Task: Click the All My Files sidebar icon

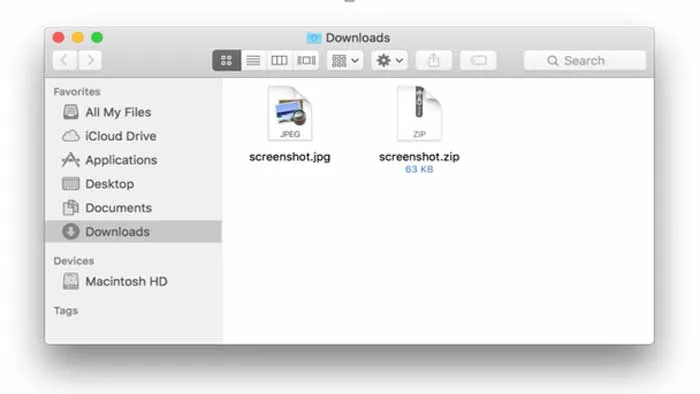Action: click(x=71, y=112)
